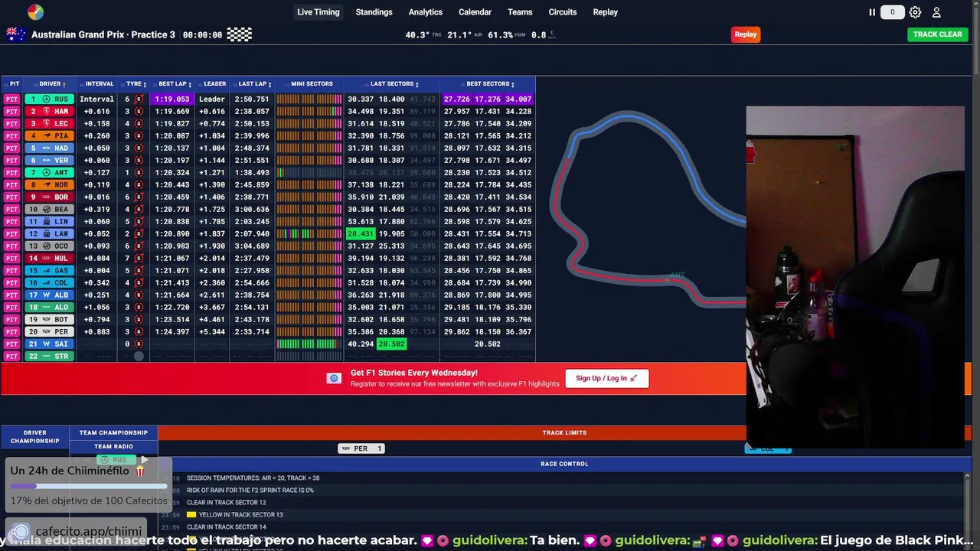
Task: Toggle the PIT badge for STR
Action: tap(11, 357)
